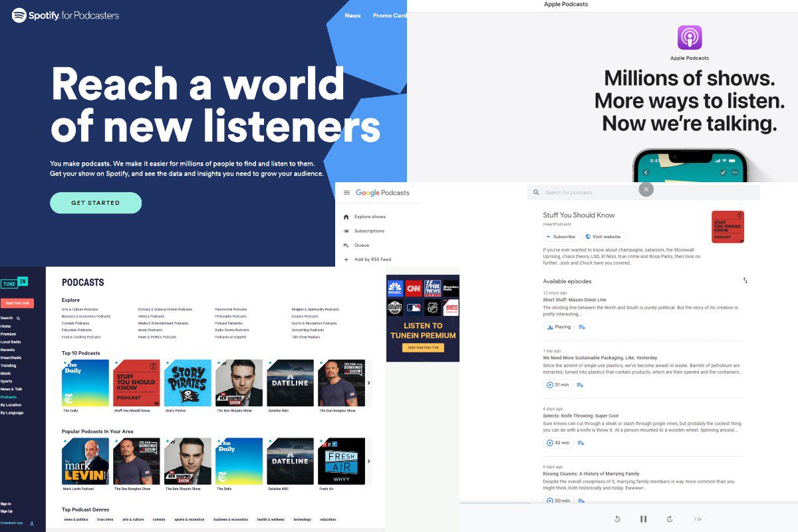Open Comedy Podcasts under Explore

(x=75, y=323)
